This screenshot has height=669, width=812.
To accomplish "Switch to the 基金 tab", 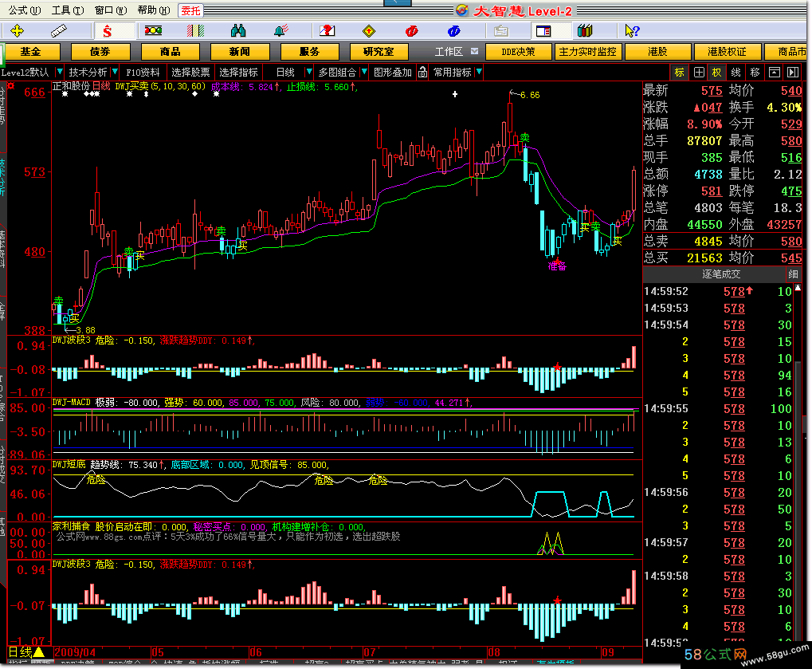I will click(x=30, y=52).
